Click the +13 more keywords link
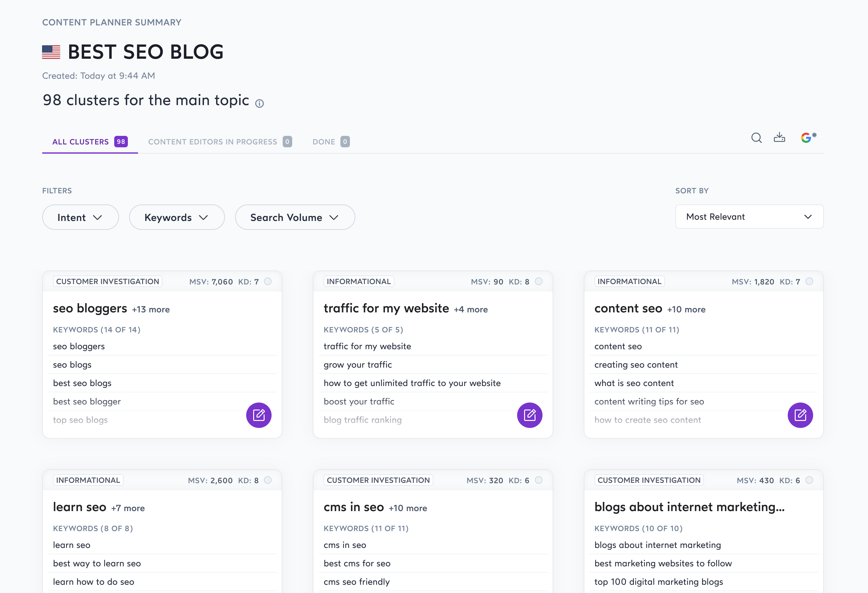Viewport: 868px width, 593px height. [x=151, y=310]
